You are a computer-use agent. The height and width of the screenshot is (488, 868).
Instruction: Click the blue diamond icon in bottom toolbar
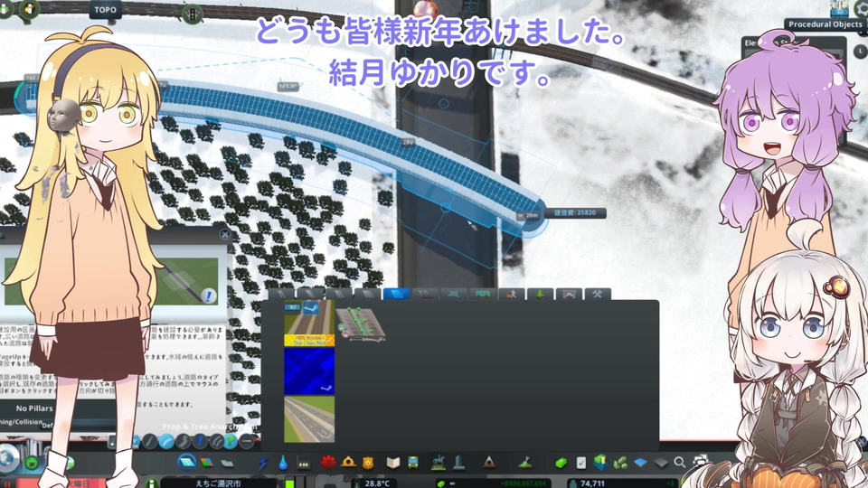[640, 462]
